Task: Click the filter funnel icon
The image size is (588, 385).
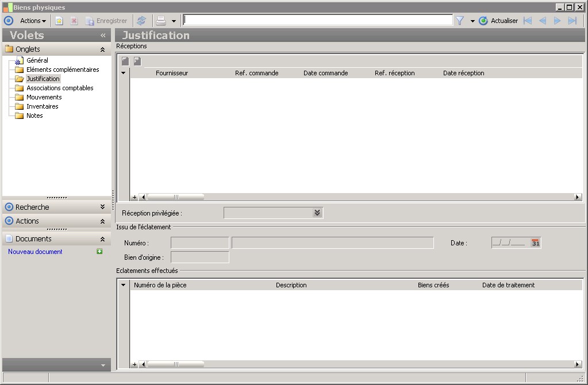Action: point(460,21)
